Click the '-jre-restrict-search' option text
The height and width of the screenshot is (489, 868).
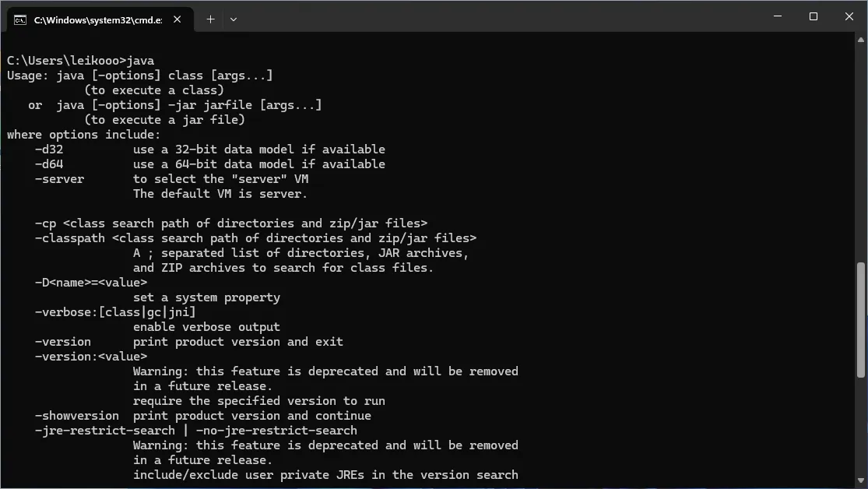coord(105,431)
